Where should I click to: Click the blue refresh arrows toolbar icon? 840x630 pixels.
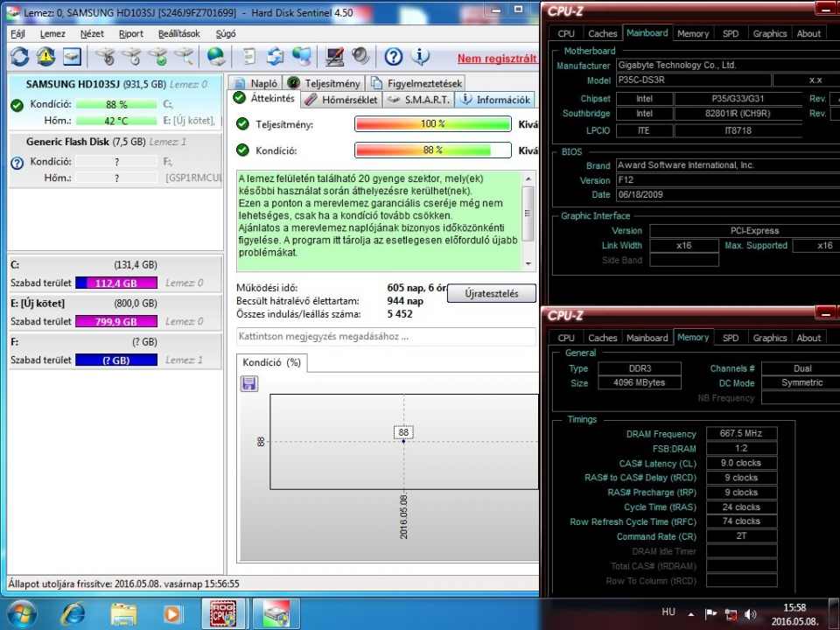pos(20,56)
